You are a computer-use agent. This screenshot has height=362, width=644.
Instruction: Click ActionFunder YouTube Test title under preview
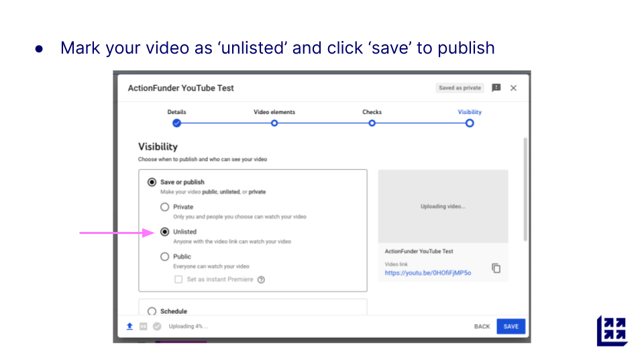pyautogui.click(x=419, y=251)
